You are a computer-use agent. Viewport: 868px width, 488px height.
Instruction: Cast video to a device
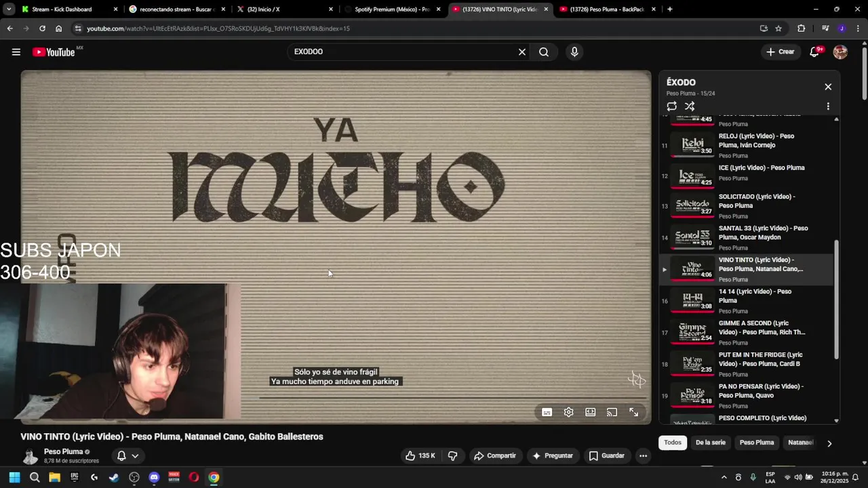coord(612,412)
